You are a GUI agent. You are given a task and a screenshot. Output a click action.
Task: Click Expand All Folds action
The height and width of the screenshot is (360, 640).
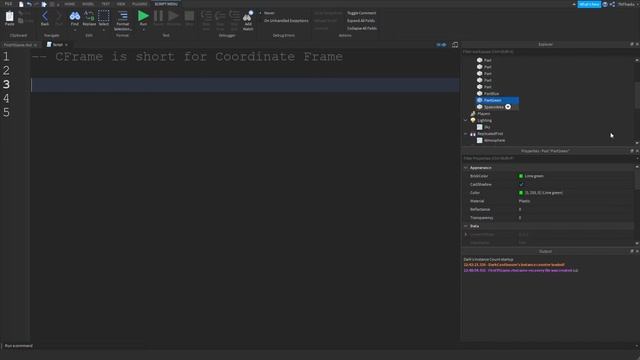click(x=361, y=20)
